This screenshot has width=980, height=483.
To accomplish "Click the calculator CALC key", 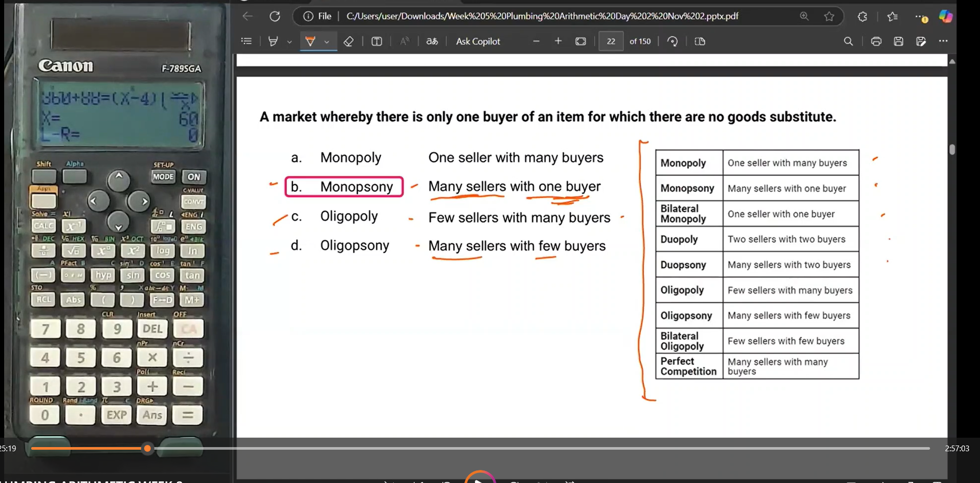I will coord(44,225).
